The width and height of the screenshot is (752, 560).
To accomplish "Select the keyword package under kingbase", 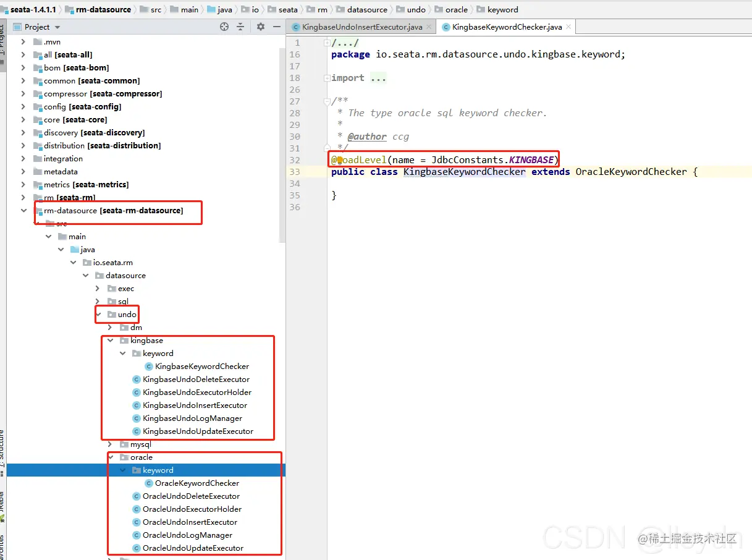I will click(x=158, y=354).
